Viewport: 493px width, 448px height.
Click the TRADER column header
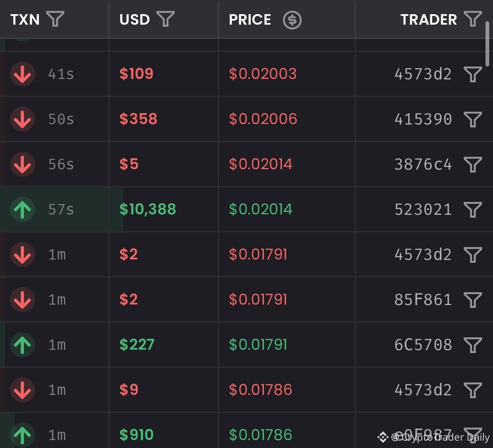428,20
